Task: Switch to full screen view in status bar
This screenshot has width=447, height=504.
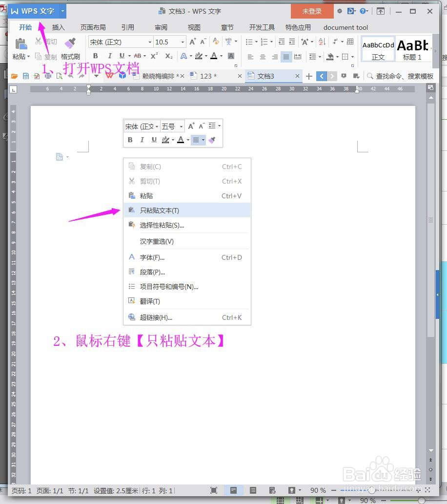Action: [x=214, y=490]
